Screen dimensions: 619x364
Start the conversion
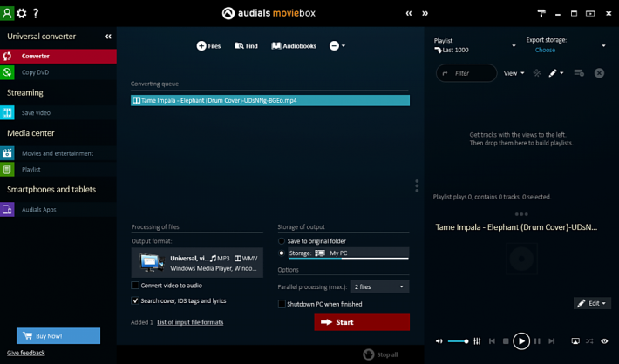[x=362, y=322]
